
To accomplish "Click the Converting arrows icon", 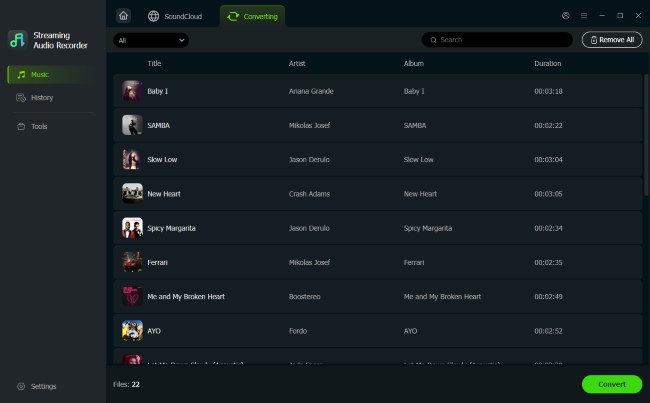I will coord(233,16).
